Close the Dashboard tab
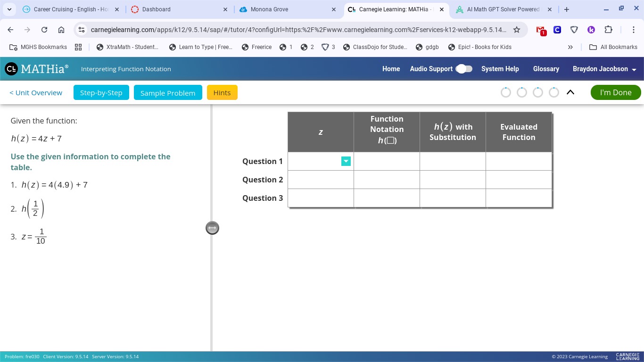The height and width of the screenshot is (362, 644). 225,9
